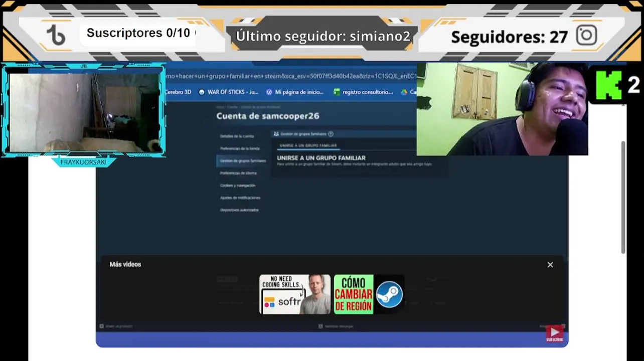This screenshot has width=644, height=361.
Task: Click the Gestionar descargas link at bottom
Action: (x=336, y=326)
